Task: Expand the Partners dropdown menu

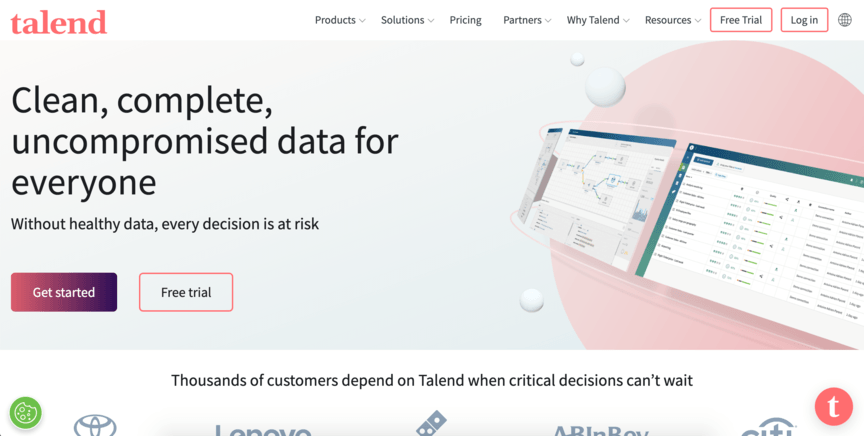Action: tap(527, 20)
